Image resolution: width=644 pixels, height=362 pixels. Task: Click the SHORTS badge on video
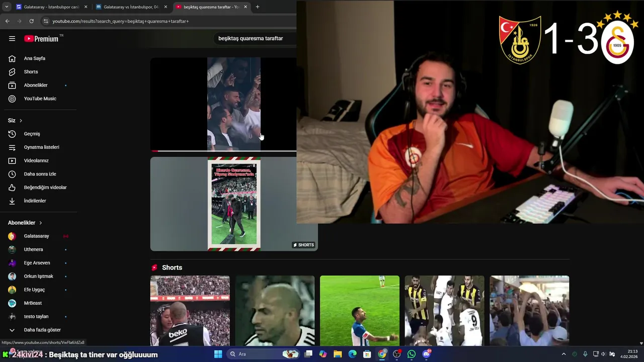[x=303, y=245]
